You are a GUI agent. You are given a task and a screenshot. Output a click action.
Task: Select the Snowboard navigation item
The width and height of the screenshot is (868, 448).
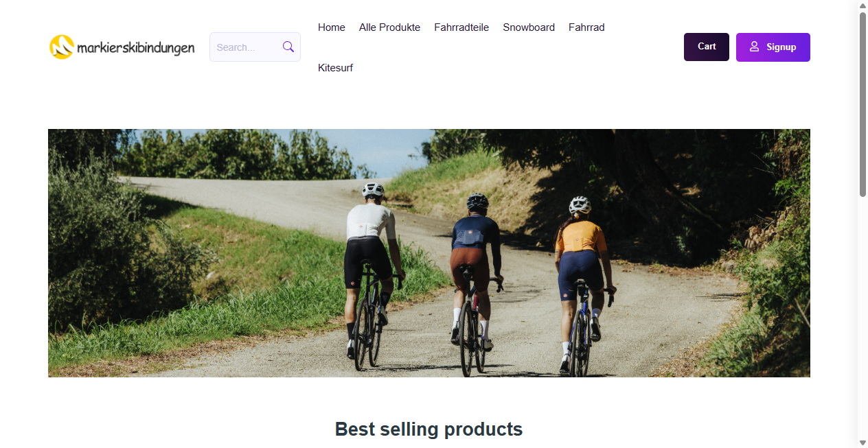pos(529,27)
